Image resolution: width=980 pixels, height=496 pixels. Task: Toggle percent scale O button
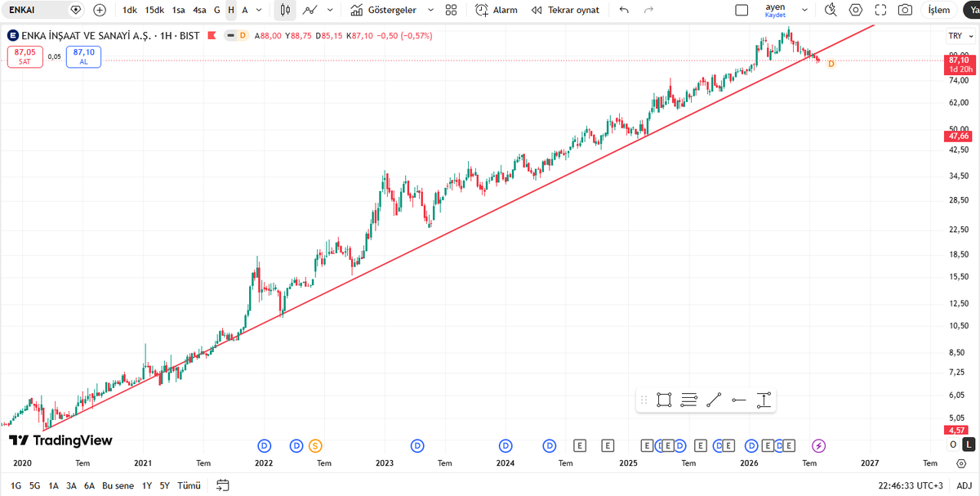(x=953, y=445)
